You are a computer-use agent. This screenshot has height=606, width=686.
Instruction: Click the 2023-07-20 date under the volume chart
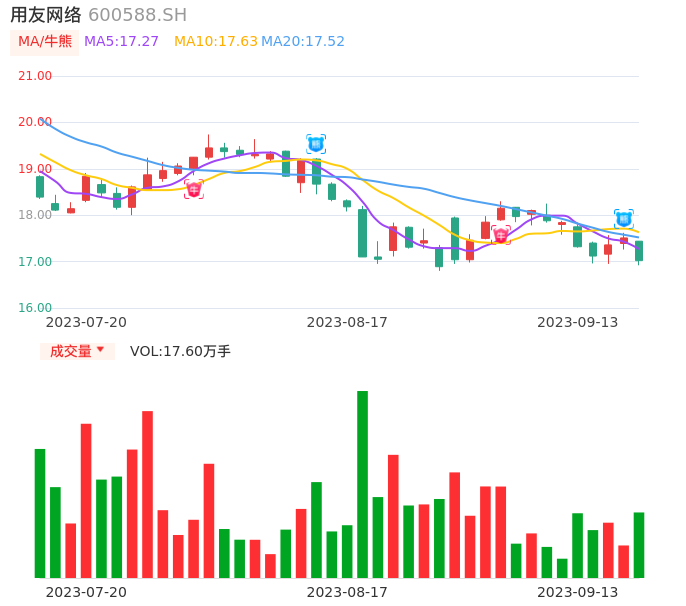86,592
